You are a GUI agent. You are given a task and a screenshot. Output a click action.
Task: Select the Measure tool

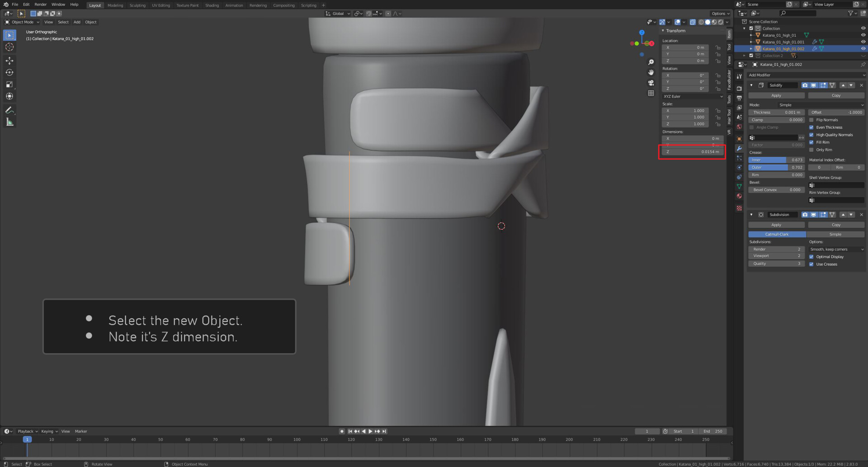[x=9, y=122]
